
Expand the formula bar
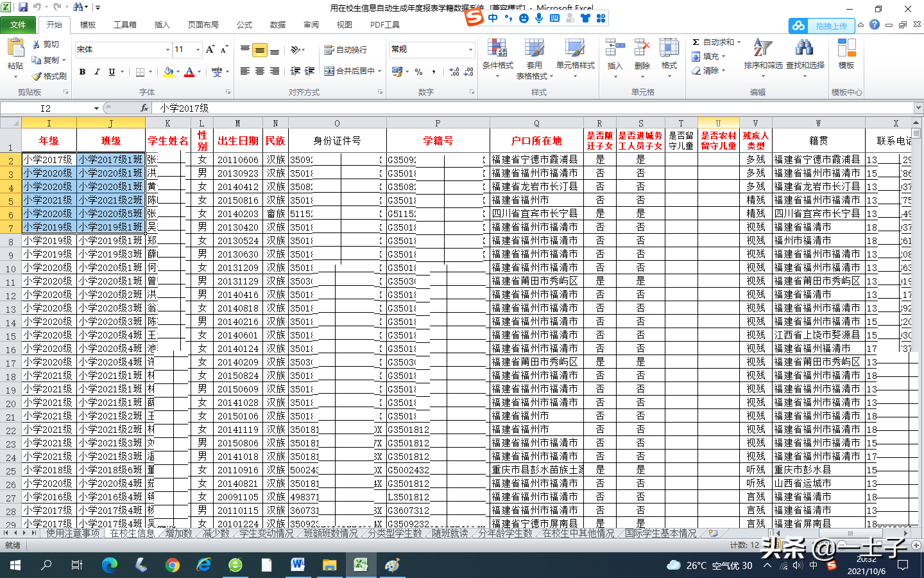click(918, 108)
